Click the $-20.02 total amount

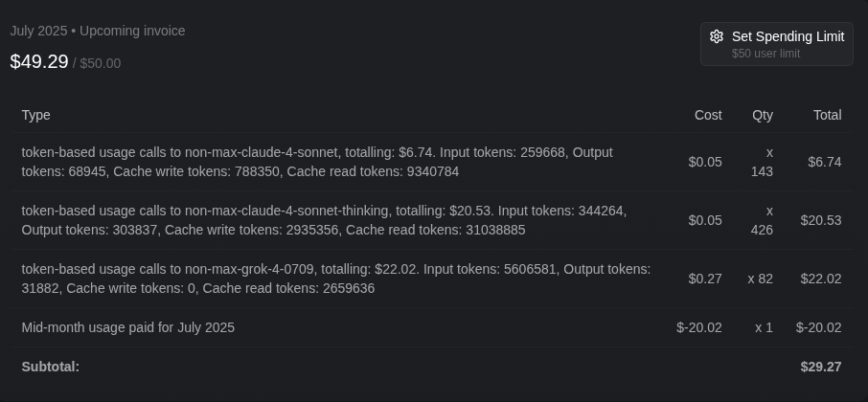(x=819, y=328)
